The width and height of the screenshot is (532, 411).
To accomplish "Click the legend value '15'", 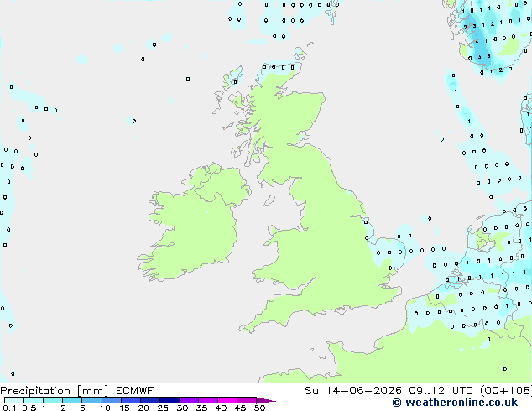I will (124, 408).
